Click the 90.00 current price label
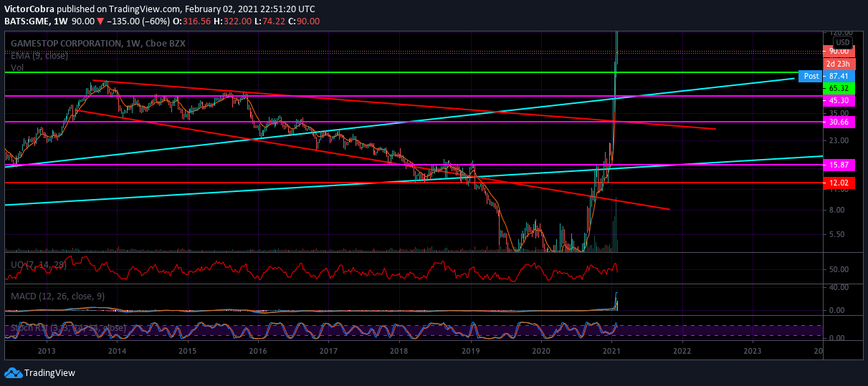Image resolution: width=868 pixels, height=386 pixels. [x=839, y=52]
